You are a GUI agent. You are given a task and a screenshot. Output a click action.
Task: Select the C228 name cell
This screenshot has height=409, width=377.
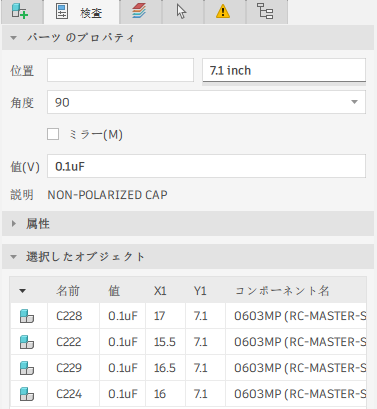[x=73, y=316]
